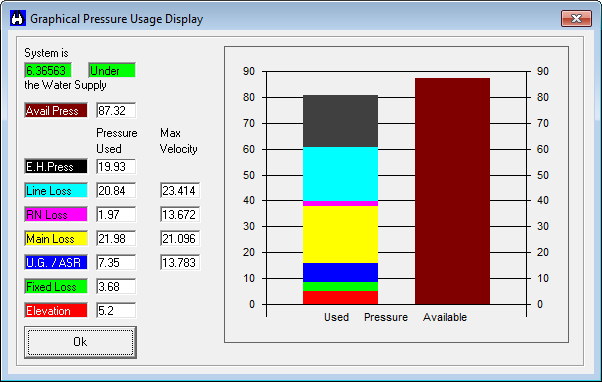602x382 pixels.
Task: Click the green Under status label
Action: pyautogui.click(x=112, y=70)
